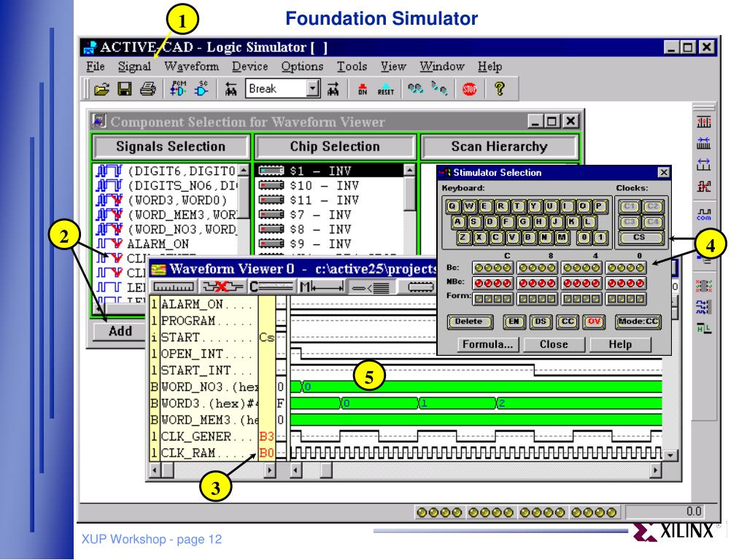Select the ALARM_ON signal in Signals list
The image size is (747, 560).
pos(158,244)
